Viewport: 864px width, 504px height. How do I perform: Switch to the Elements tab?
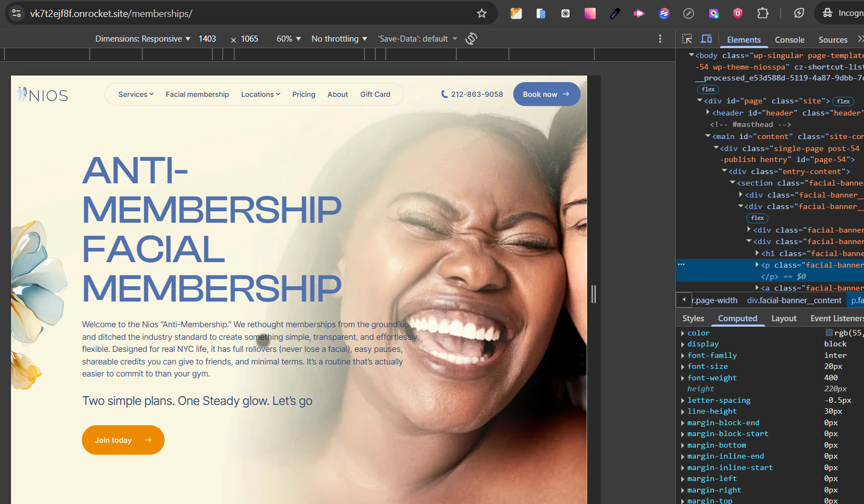pos(744,39)
